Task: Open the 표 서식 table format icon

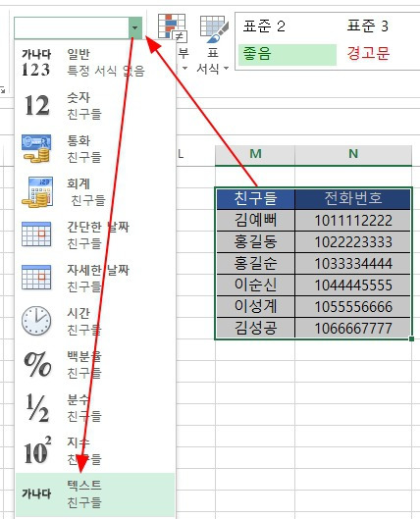Action: pyautogui.click(x=214, y=29)
